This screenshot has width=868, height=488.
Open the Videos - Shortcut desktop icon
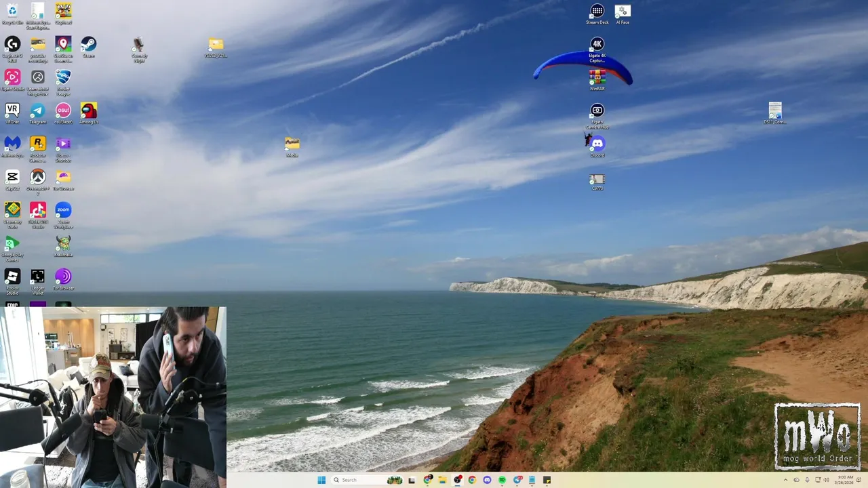tap(63, 148)
